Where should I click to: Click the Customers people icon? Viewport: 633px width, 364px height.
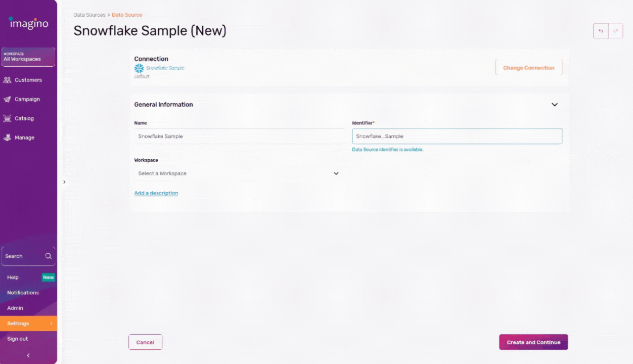[x=7, y=80]
